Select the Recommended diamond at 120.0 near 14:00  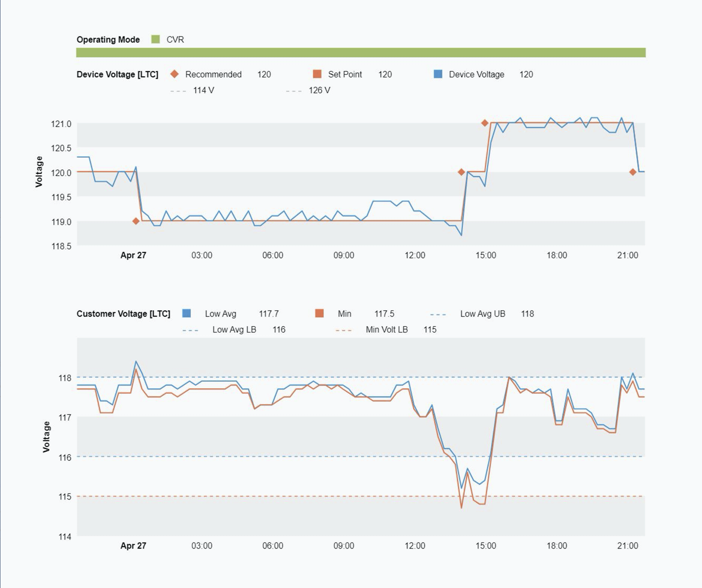[461, 172]
